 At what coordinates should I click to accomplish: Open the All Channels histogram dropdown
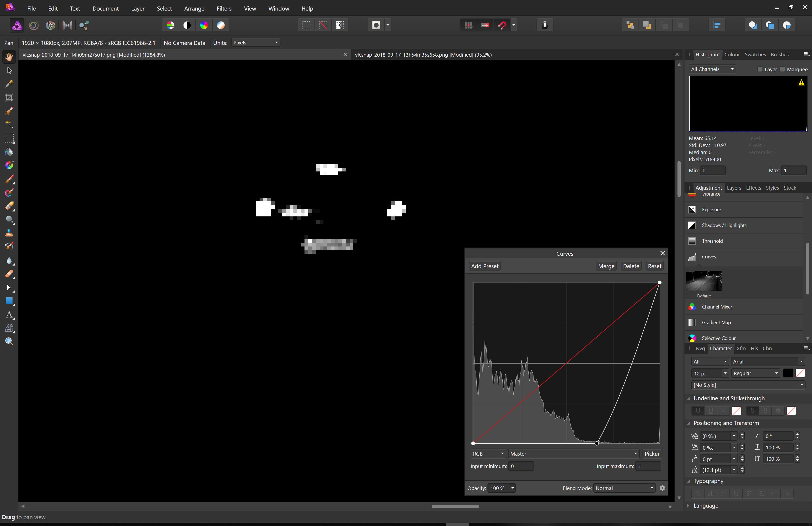coord(712,69)
